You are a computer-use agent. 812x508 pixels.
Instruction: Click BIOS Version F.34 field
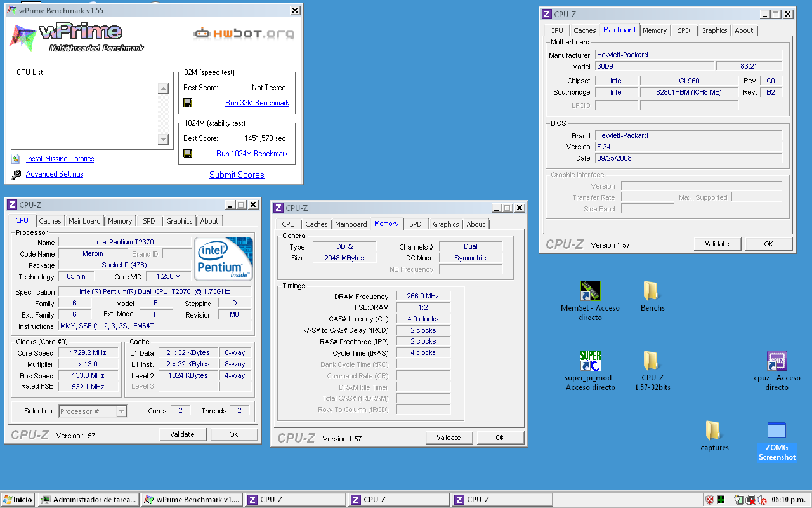(x=688, y=147)
